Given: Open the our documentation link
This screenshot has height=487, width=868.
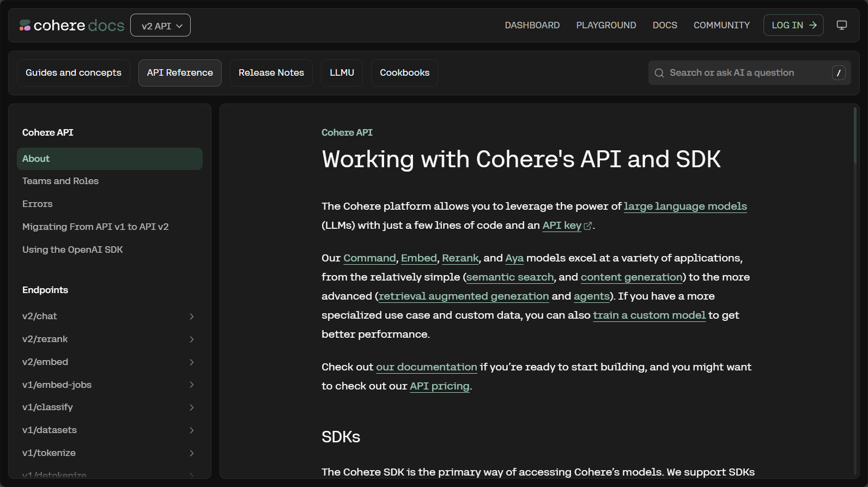Looking at the screenshot, I should pyautogui.click(x=427, y=367).
